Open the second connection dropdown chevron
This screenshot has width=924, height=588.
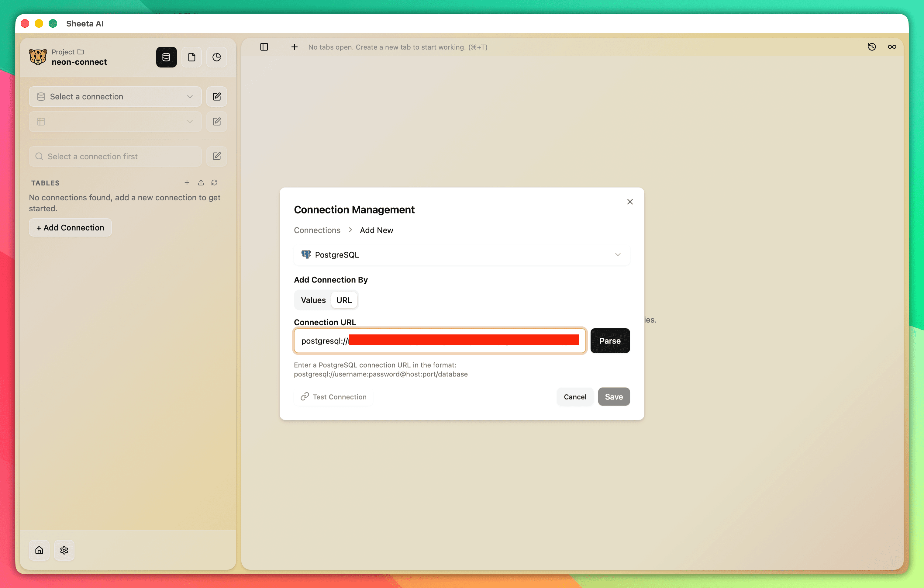click(x=190, y=121)
